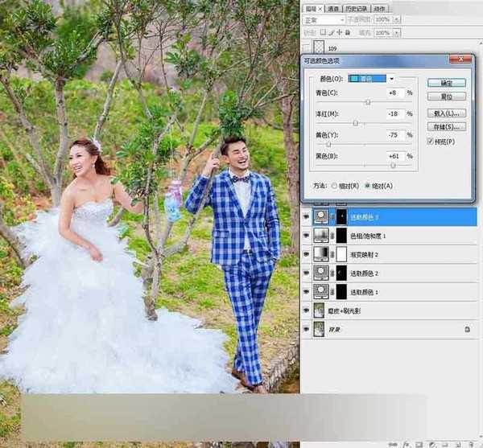This screenshot has width=483, height=448.
Task: Click the lock-all padlock icon in the layers panel
Action: click(x=347, y=33)
